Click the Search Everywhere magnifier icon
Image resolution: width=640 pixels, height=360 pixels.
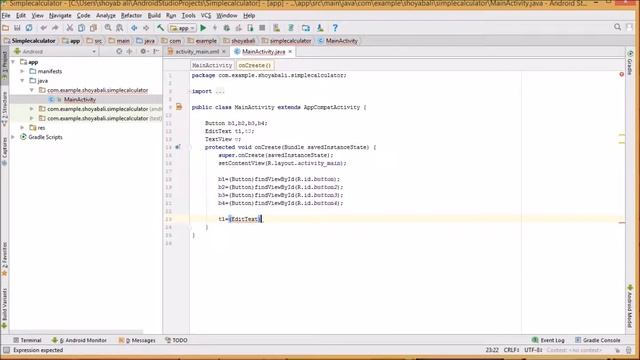[x=618, y=27]
